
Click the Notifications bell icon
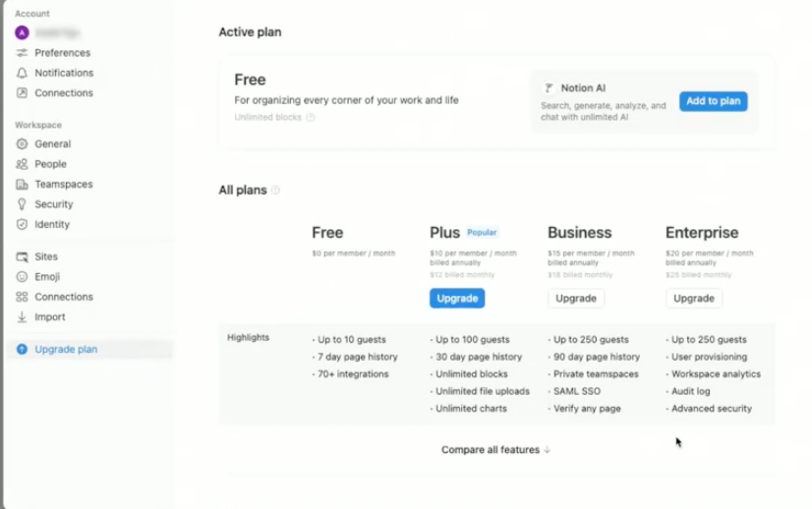(x=22, y=73)
